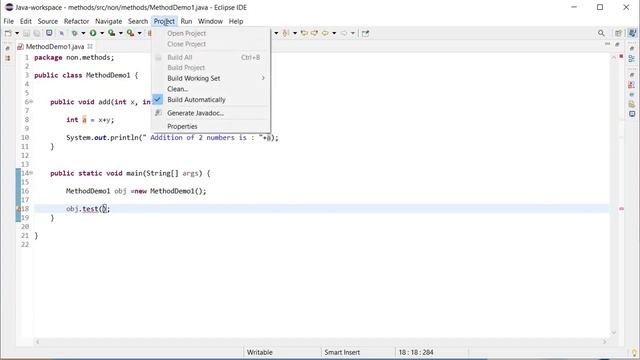Click the vertical scrollbar up arrow
The height and width of the screenshot is (360, 640).
tap(613, 58)
